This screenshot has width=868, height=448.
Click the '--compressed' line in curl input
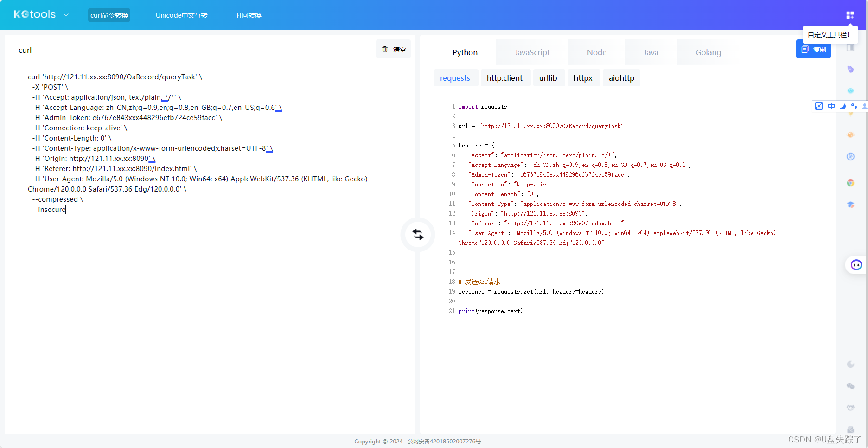pos(57,199)
